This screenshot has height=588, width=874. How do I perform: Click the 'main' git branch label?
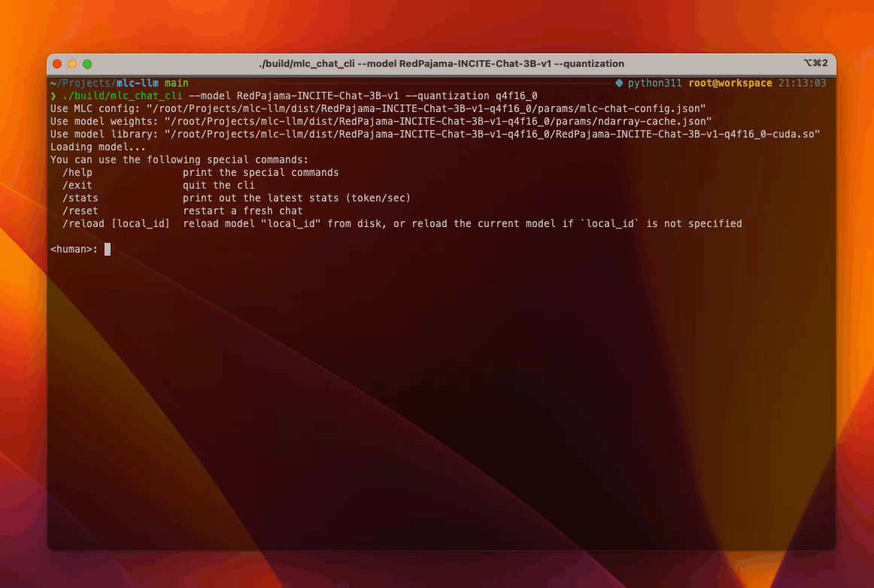[176, 83]
